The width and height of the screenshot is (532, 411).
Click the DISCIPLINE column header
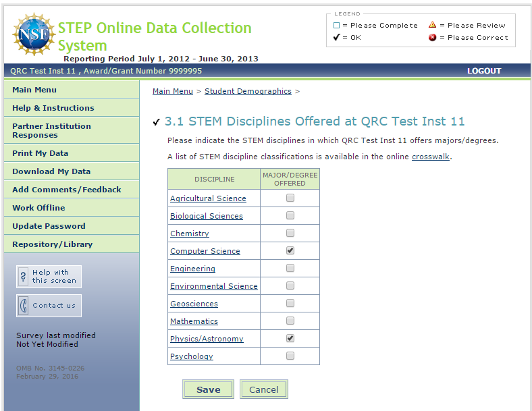tap(214, 179)
